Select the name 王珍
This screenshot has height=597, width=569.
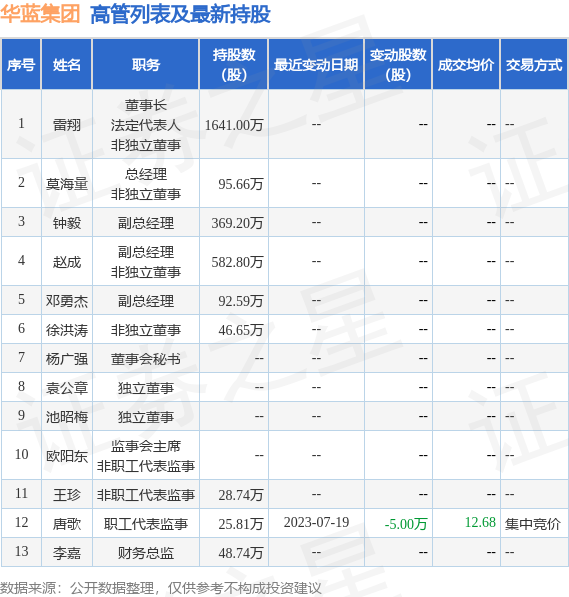(x=67, y=495)
